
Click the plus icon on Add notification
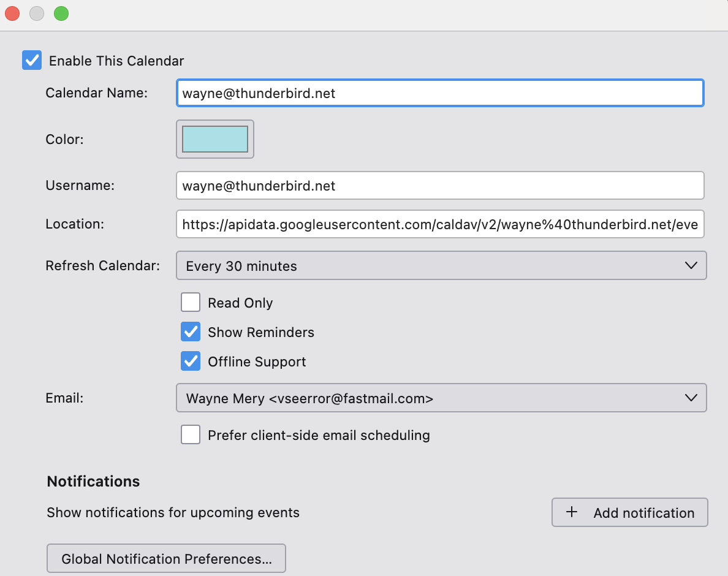[572, 512]
